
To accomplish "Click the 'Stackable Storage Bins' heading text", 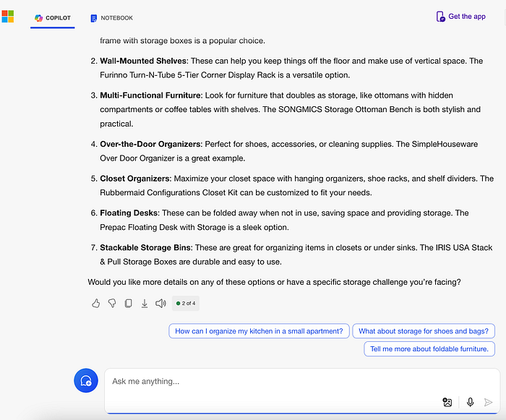I will [x=145, y=248].
